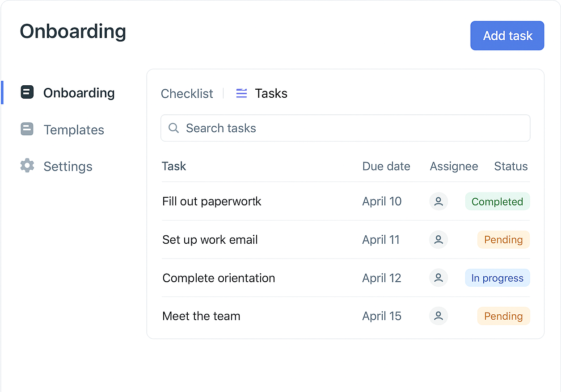
Task: Sort by the Task column header
Action: (174, 166)
